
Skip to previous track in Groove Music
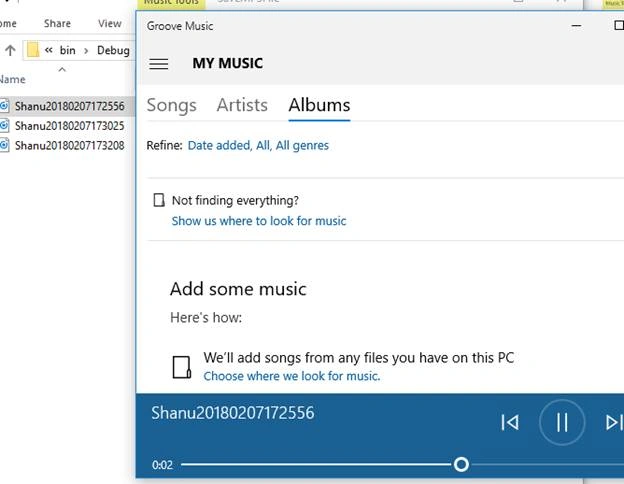point(510,422)
